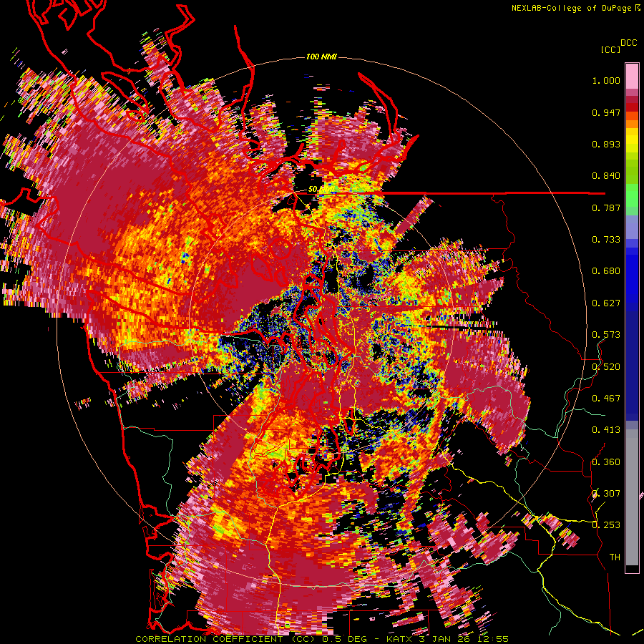The width and height of the screenshot is (644, 644).
Task: Click the TH threshold label on scale
Action: pyautogui.click(x=615, y=557)
